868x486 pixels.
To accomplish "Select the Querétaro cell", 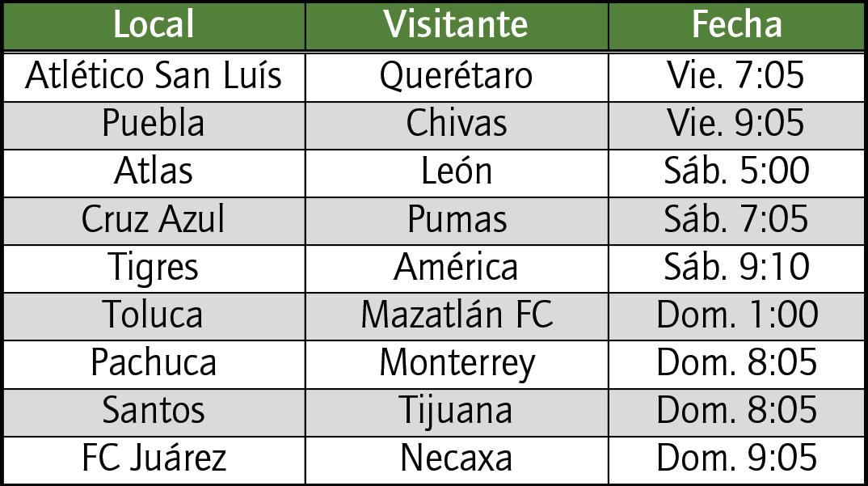I will pyautogui.click(x=457, y=77).
